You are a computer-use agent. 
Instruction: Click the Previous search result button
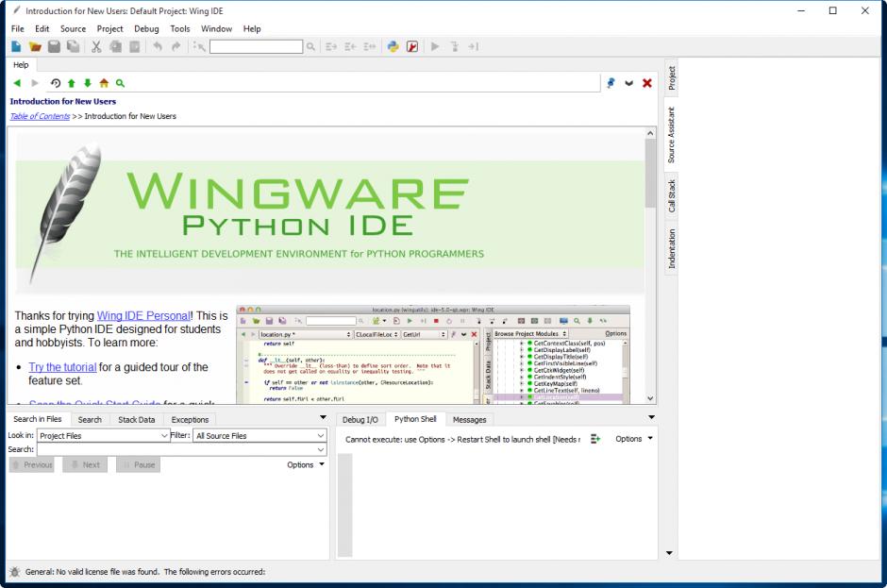click(32, 464)
